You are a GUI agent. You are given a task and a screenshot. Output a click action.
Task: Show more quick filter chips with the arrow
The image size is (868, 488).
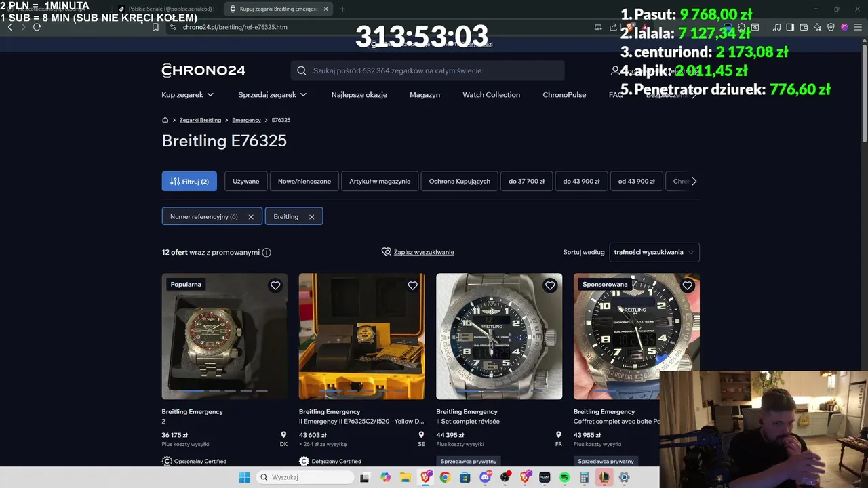tap(694, 181)
